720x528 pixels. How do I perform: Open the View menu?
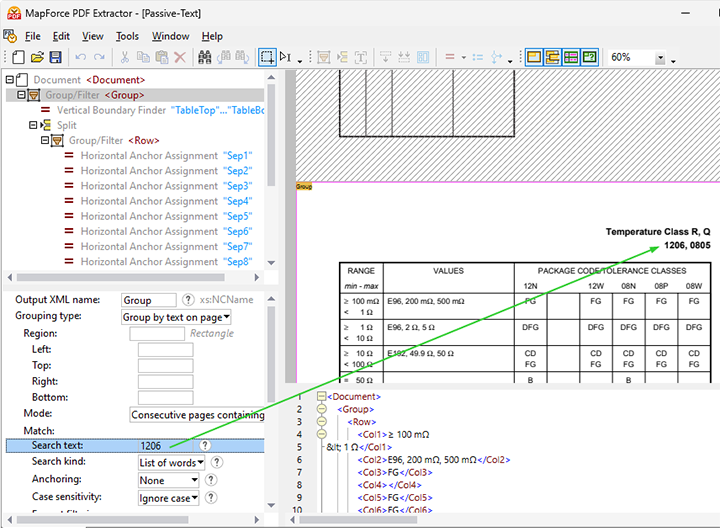click(x=93, y=36)
